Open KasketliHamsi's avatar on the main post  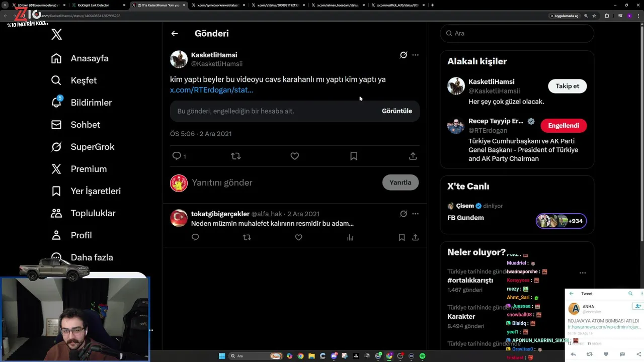(x=179, y=59)
